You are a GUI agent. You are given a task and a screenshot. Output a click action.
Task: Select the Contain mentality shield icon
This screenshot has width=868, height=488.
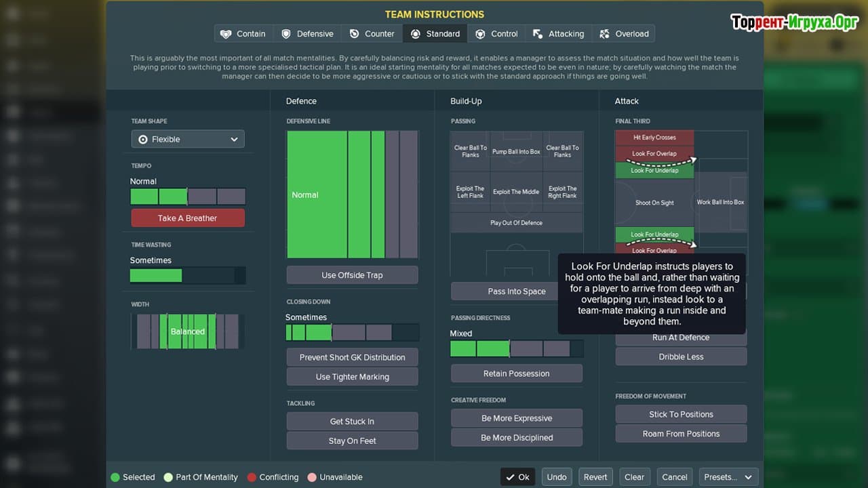[226, 34]
